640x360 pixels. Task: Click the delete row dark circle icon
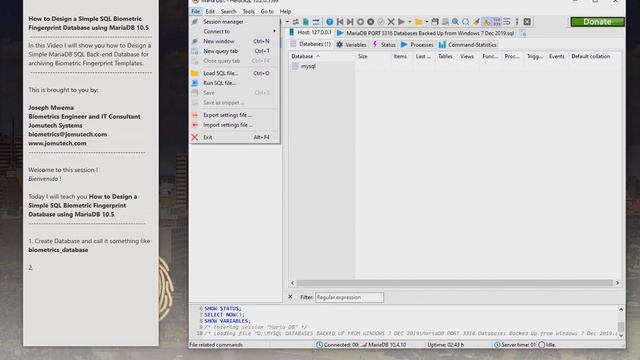click(371, 22)
